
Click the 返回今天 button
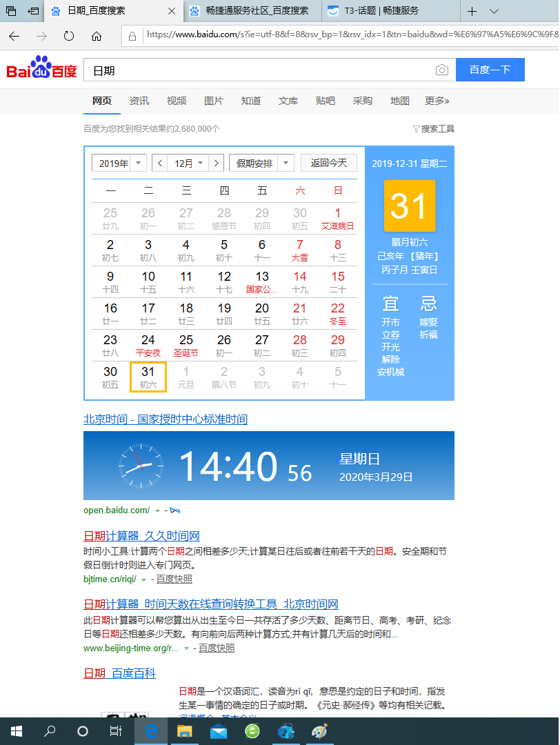329,163
